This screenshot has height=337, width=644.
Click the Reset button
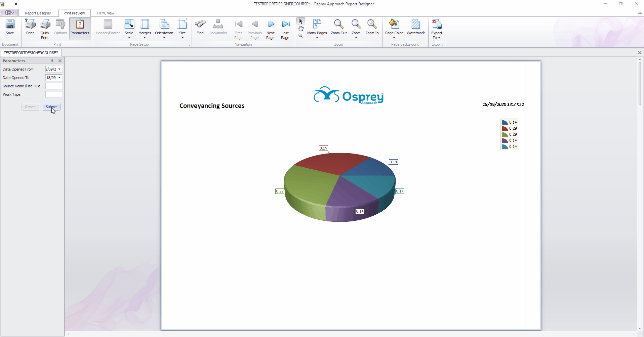coord(30,107)
